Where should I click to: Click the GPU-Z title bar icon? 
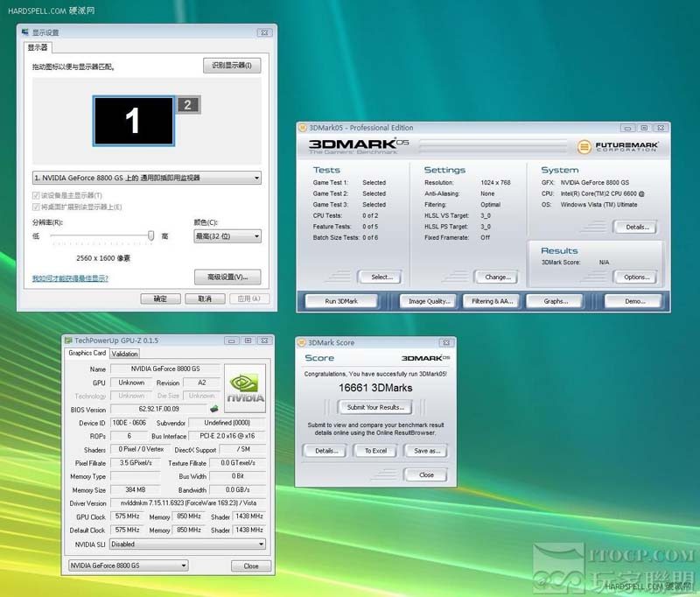pos(68,340)
